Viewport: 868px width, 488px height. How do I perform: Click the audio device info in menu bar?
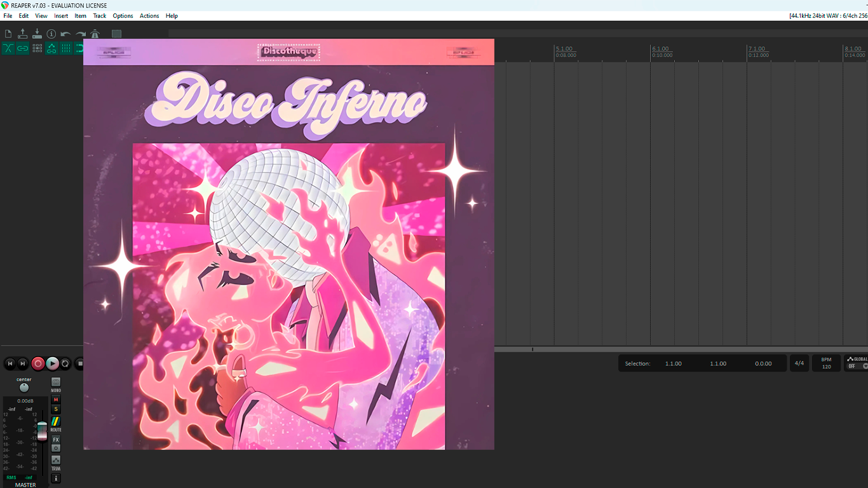(828, 16)
